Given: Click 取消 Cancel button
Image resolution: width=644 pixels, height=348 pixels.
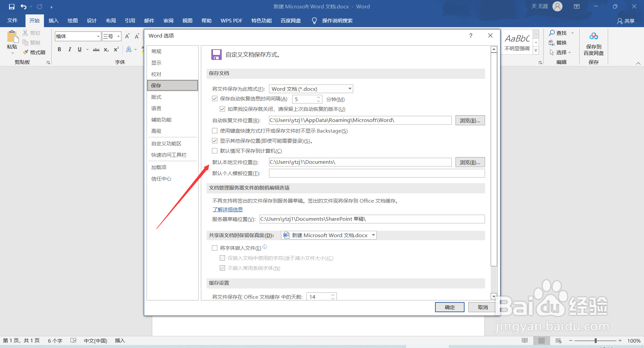Looking at the screenshot, I should coord(483,307).
